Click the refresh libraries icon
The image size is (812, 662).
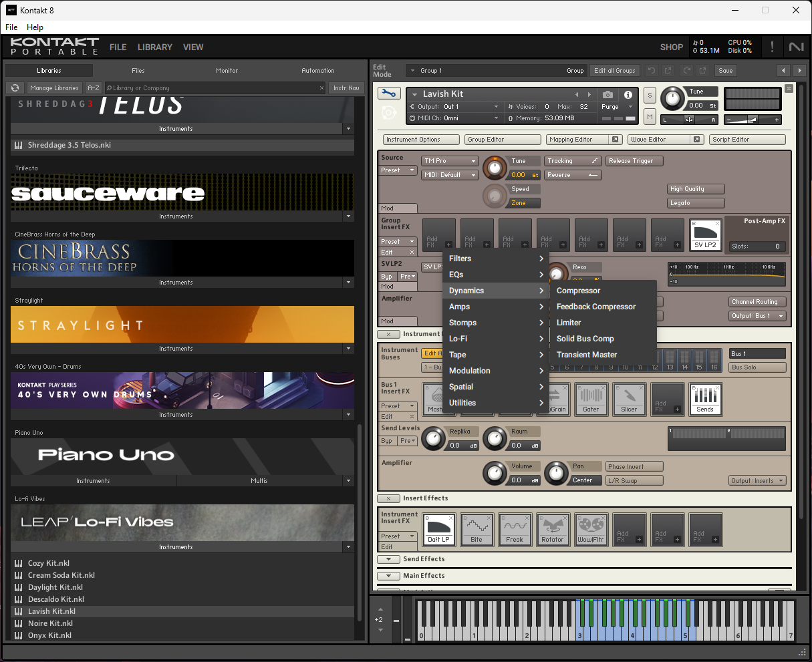[x=15, y=88]
